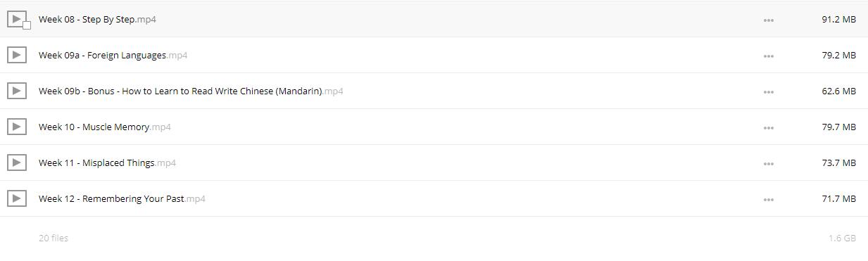Click the video icon for Week 08 - Step By Step

[16, 19]
